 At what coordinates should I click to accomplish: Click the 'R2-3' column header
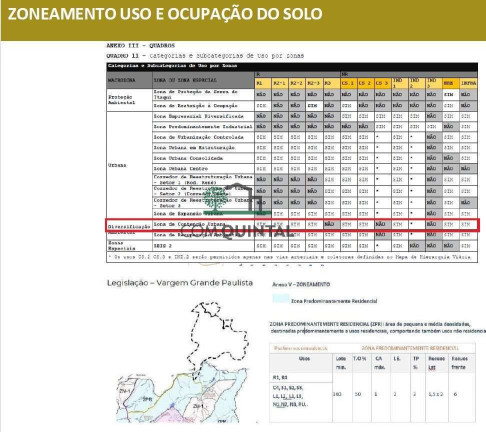(x=313, y=83)
